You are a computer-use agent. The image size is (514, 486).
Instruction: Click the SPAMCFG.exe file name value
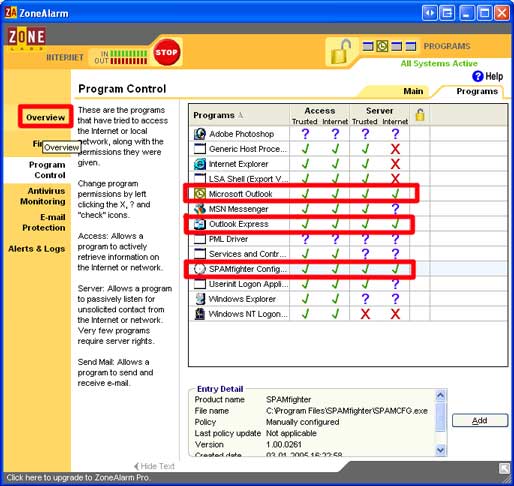click(x=347, y=411)
